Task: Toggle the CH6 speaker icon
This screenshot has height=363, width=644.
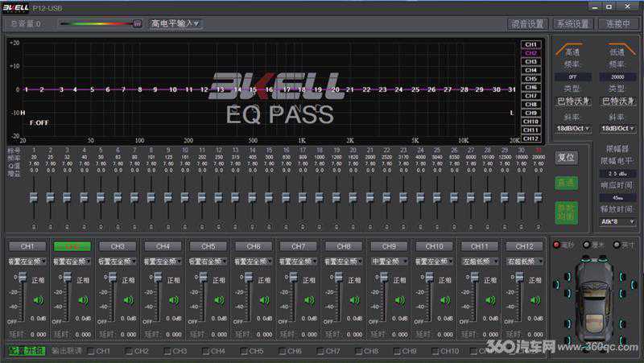Action: 264,300
